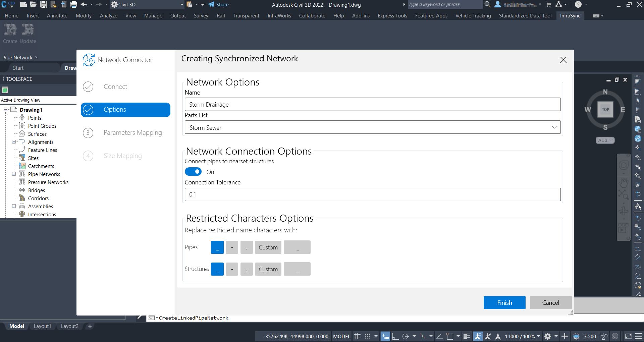Click the Create pipe network icon
This screenshot has width=644, height=342.
point(10,30)
